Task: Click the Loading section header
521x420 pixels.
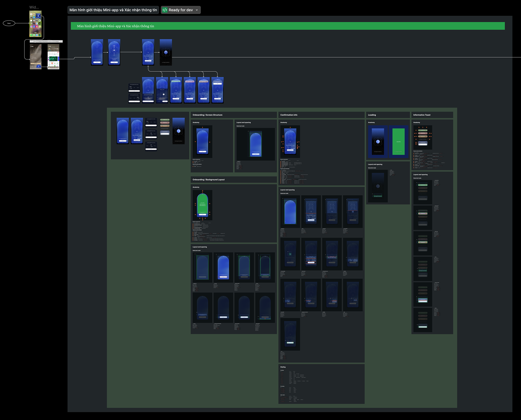Action: 372,115
